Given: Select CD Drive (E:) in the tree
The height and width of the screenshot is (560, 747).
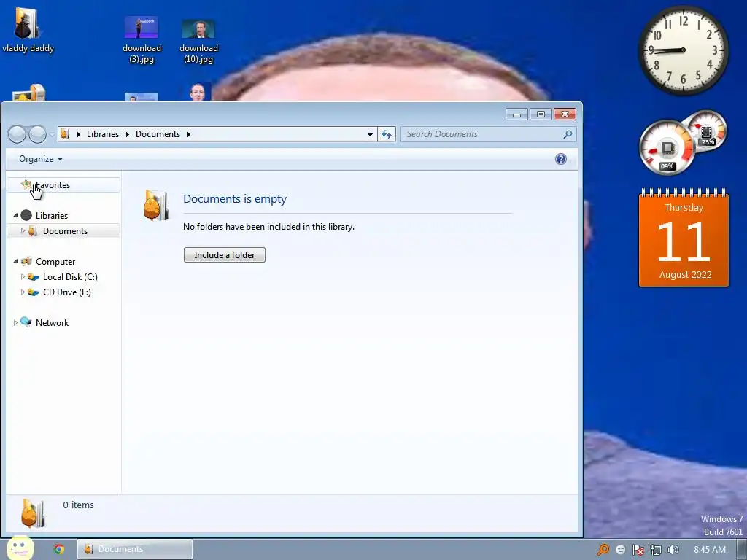Looking at the screenshot, I should pos(66,292).
